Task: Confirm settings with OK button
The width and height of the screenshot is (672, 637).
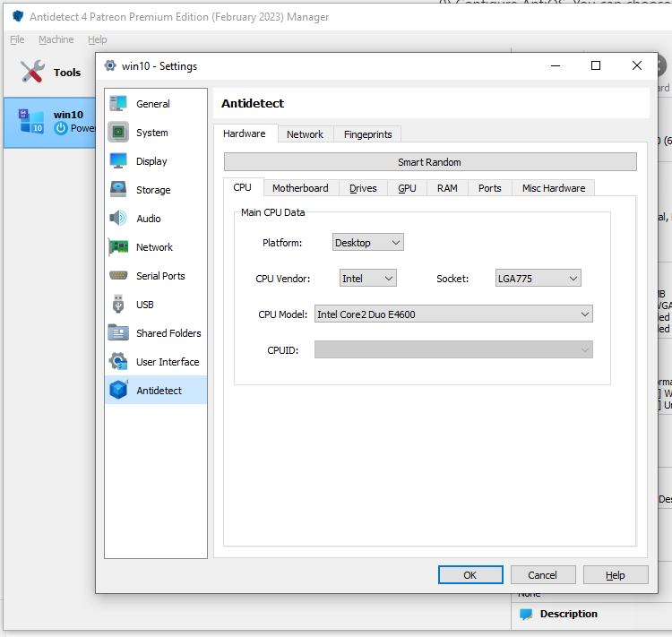Action: [x=470, y=575]
